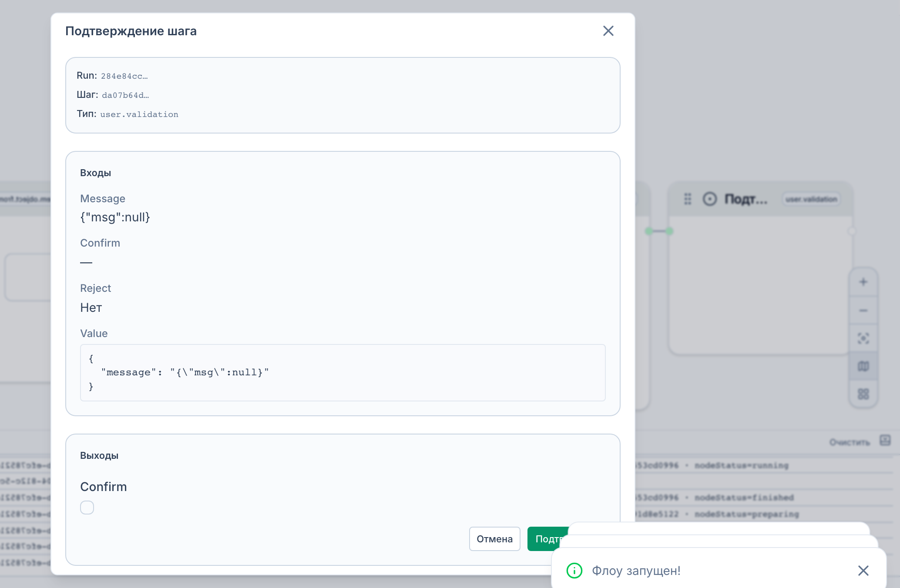
Task: Tick the Confirm checkbox under Выходы
Action: 87,508
